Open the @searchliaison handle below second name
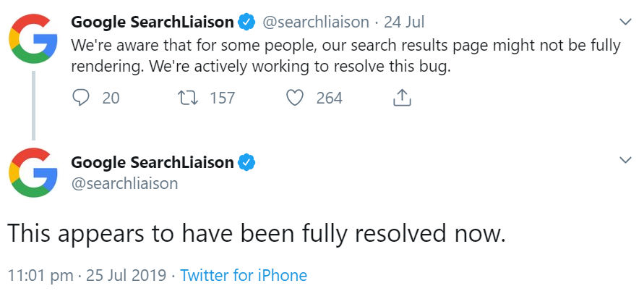 (x=124, y=184)
